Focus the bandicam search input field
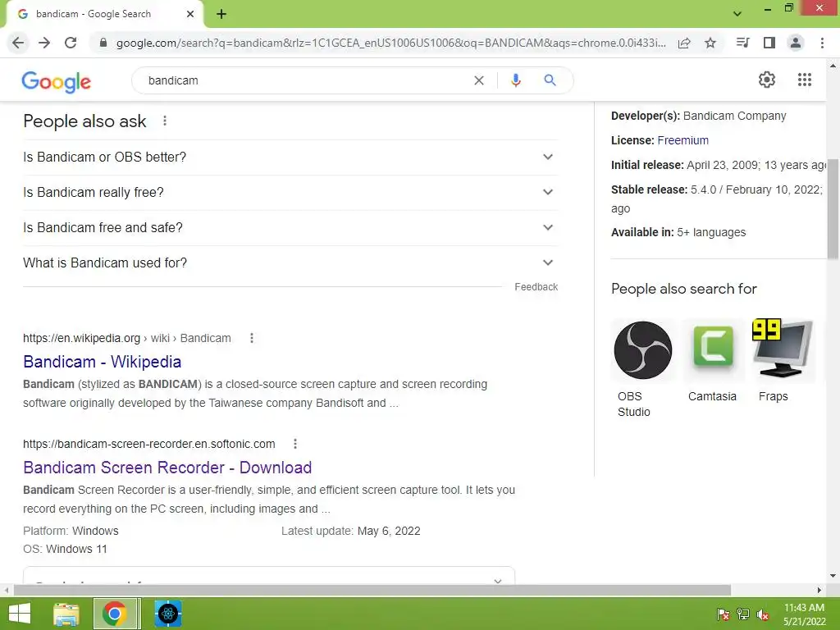Screen dimensions: 840x630 click(x=305, y=80)
